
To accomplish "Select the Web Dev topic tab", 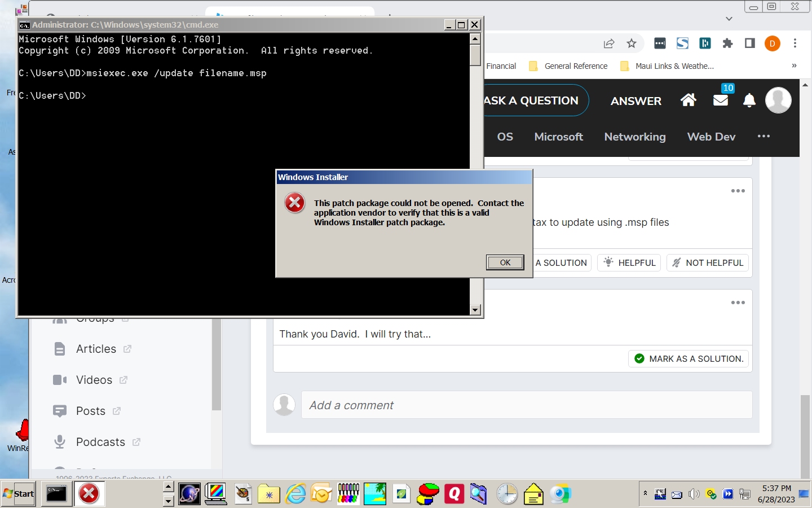I will pyautogui.click(x=711, y=137).
